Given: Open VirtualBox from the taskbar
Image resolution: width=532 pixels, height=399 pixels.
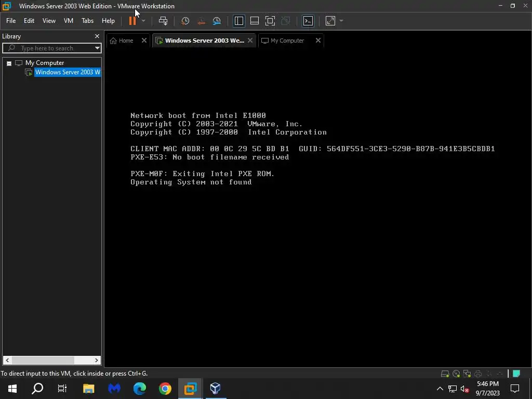Looking at the screenshot, I should (216, 389).
